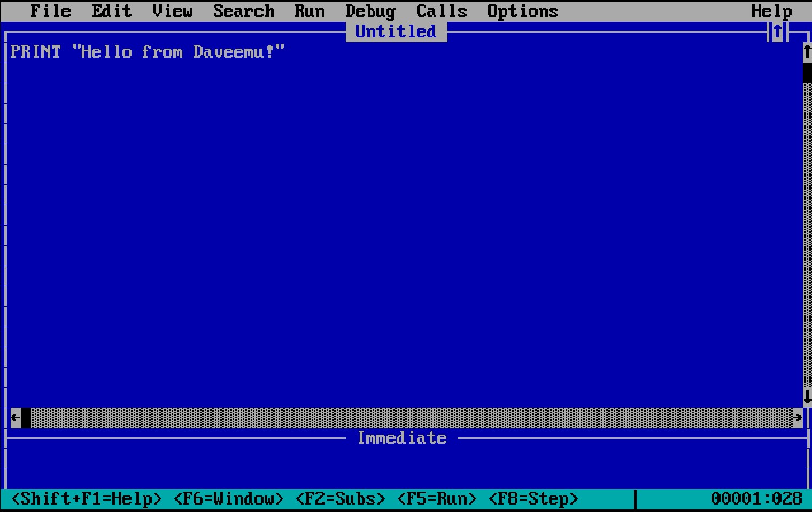Open the Help menu
Viewport: 812px width, 512px height.
pyautogui.click(x=771, y=11)
